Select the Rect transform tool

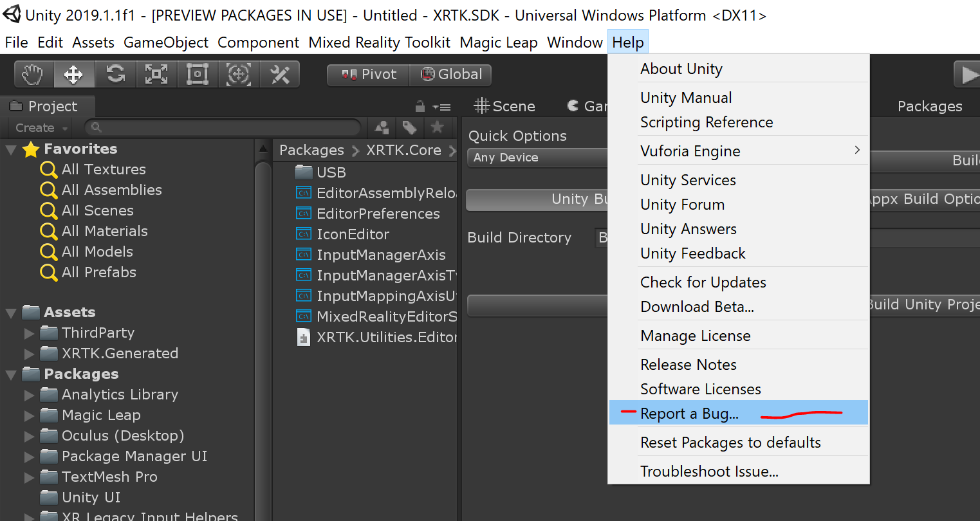[x=198, y=75]
